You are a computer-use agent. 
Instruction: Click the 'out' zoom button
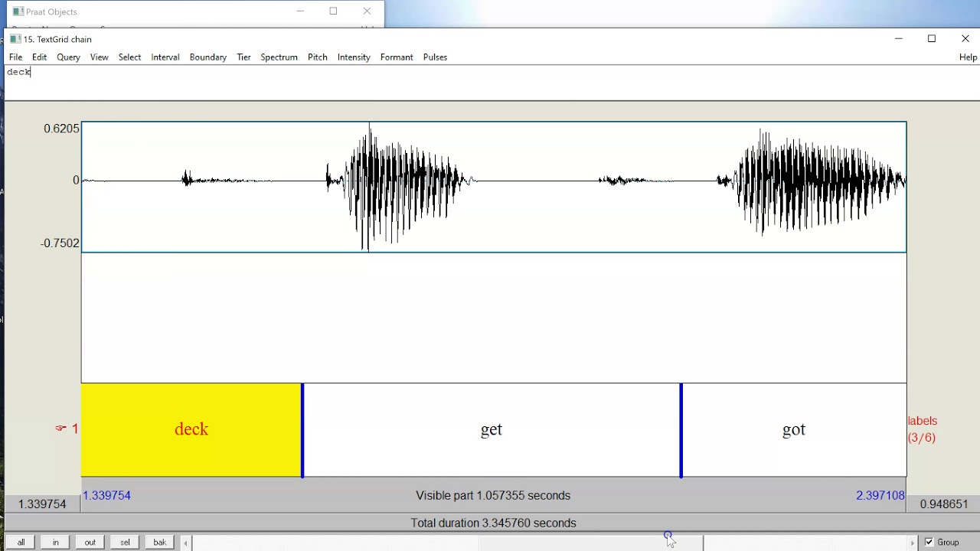[x=90, y=542]
